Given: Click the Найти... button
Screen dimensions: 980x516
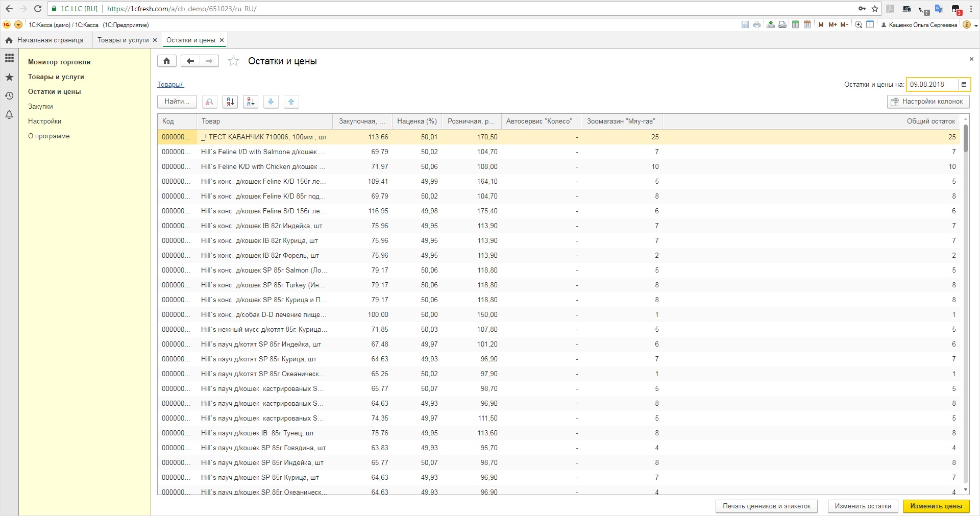Looking at the screenshot, I should tap(177, 102).
